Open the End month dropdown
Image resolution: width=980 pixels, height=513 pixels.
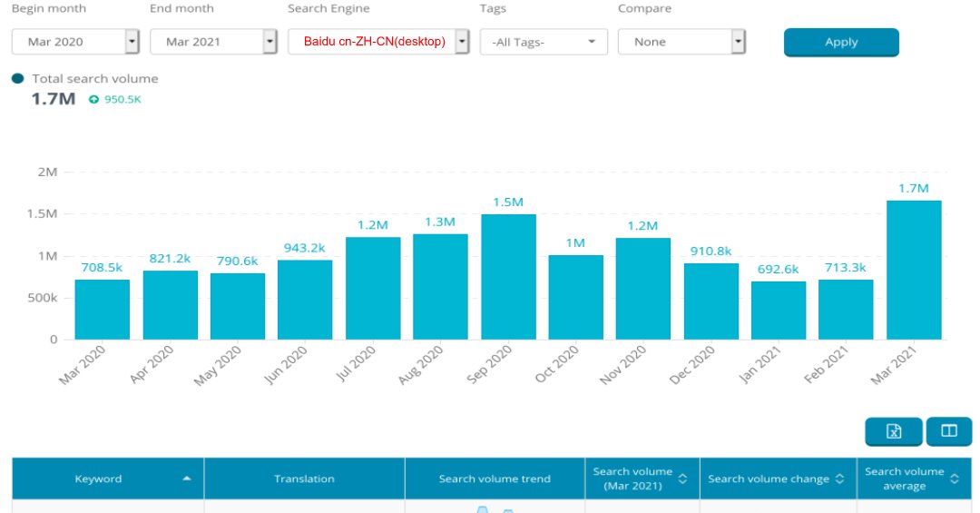(x=269, y=42)
